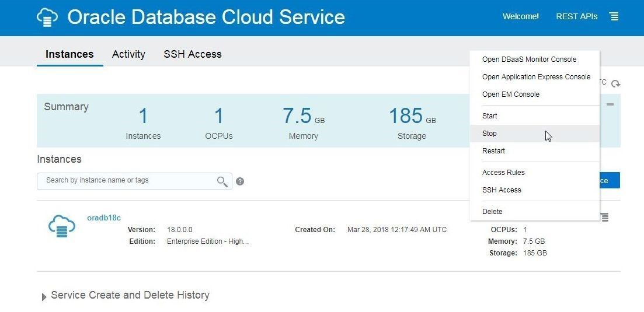Click the Welcome! link in the header
The width and height of the screenshot is (644, 312).
(521, 17)
